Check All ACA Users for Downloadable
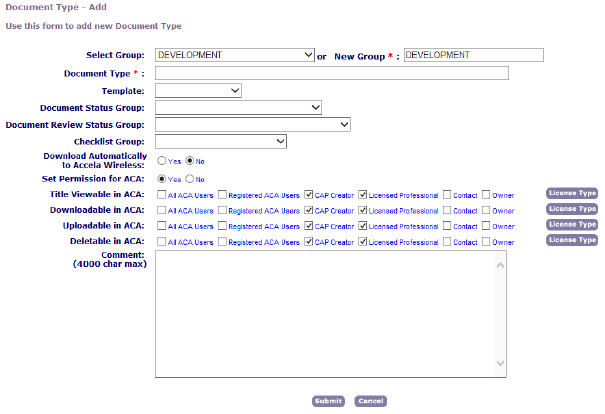The width and height of the screenshot is (605, 414). [162, 210]
